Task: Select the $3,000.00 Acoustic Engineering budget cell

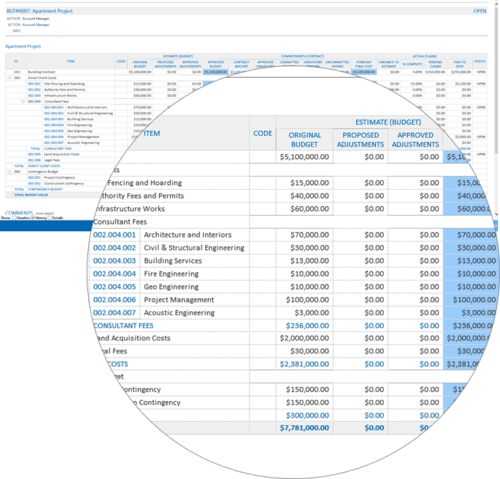Action: (312, 313)
